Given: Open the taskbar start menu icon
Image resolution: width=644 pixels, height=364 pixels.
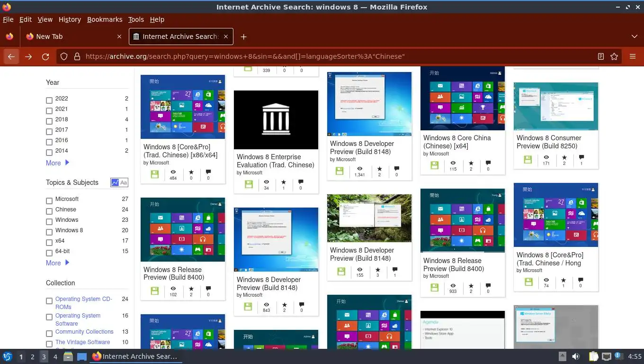Looking at the screenshot, I should pos(7,356).
